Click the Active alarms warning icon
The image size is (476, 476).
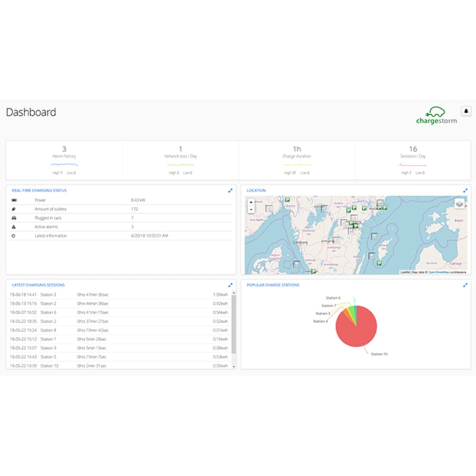[14, 227]
